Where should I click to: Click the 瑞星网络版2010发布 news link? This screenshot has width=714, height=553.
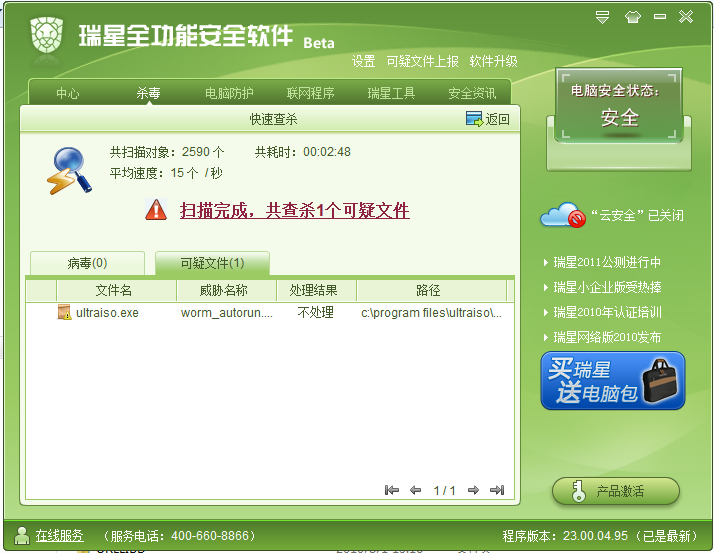(607, 338)
